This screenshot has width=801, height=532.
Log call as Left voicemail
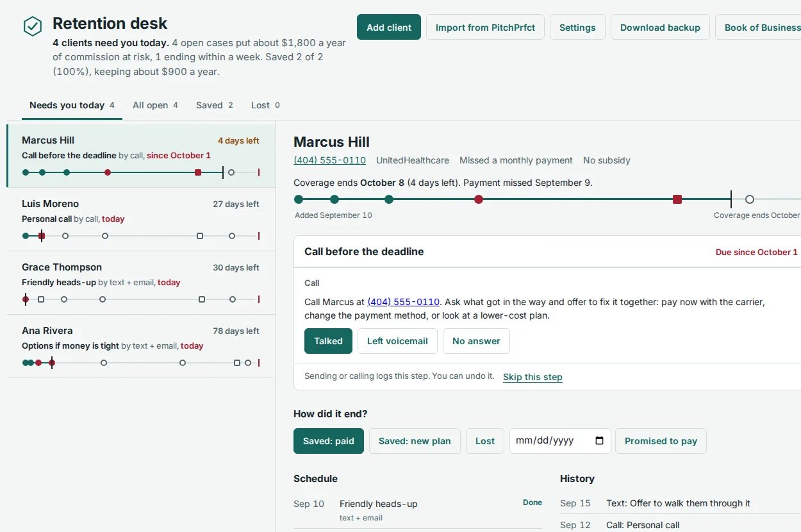click(x=397, y=341)
